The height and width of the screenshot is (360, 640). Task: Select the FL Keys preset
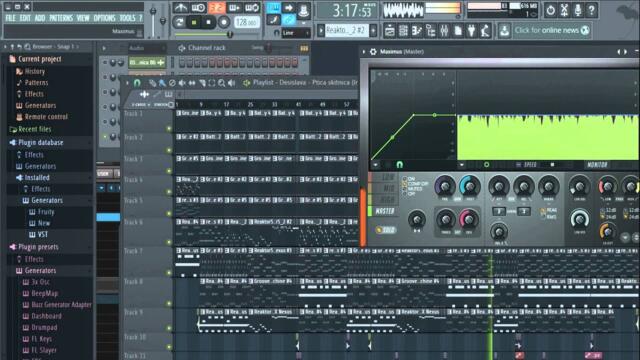pyautogui.click(x=41, y=339)
